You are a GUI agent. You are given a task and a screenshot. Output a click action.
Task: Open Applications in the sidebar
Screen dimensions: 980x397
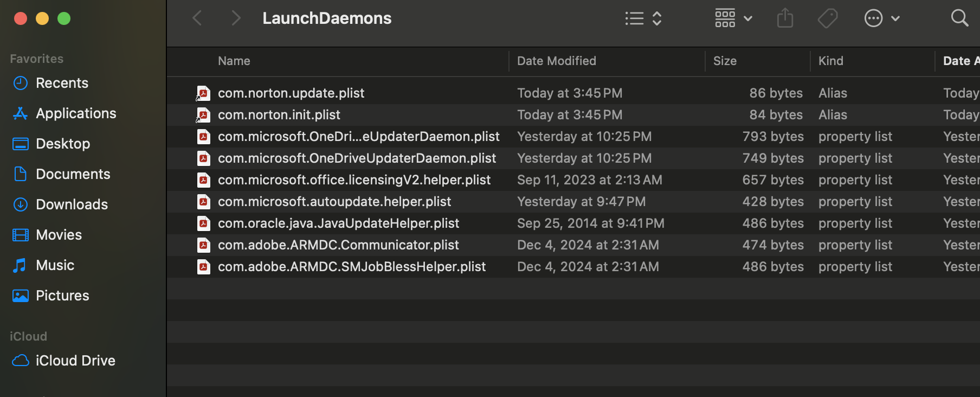coord(76,113)
